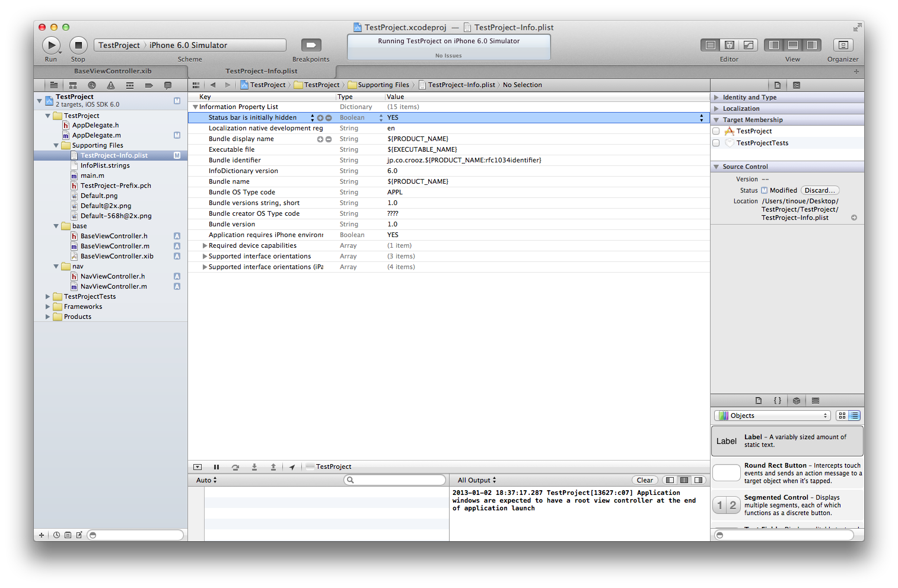Show both variables and console

(684, 480)
